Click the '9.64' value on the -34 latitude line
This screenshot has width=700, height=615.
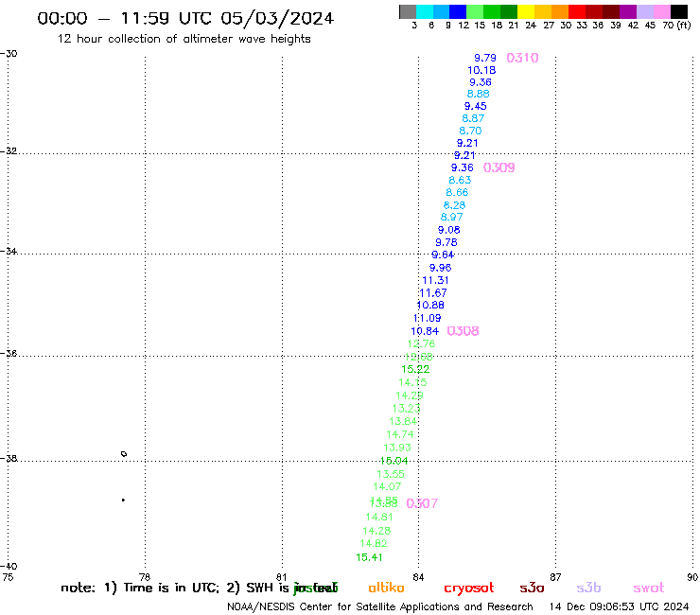443,255
